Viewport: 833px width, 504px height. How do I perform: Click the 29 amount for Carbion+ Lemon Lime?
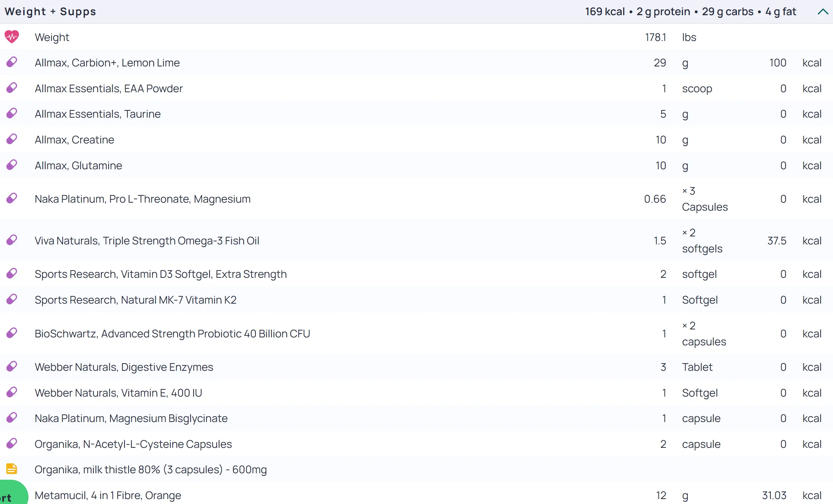(660, 63)
